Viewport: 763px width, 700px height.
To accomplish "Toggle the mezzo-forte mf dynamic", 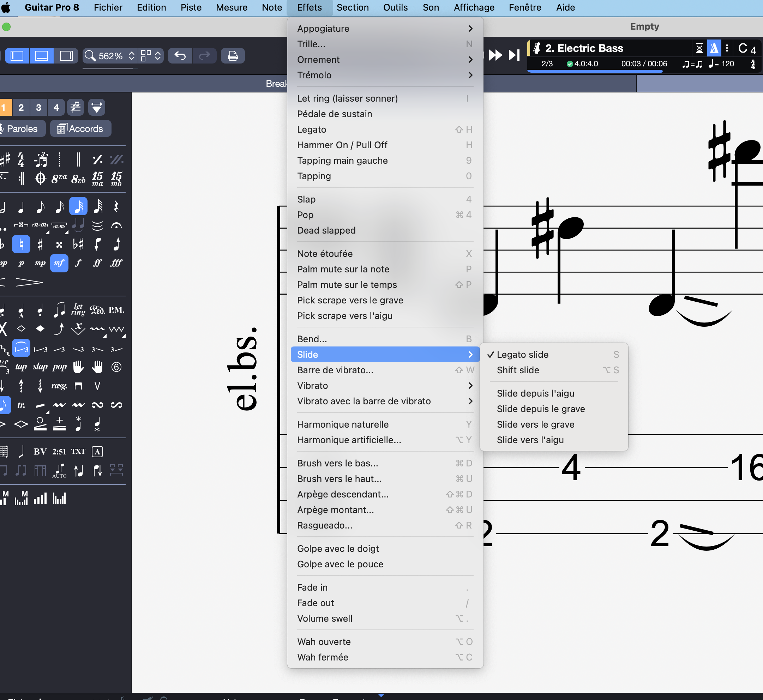I will 59,263.
